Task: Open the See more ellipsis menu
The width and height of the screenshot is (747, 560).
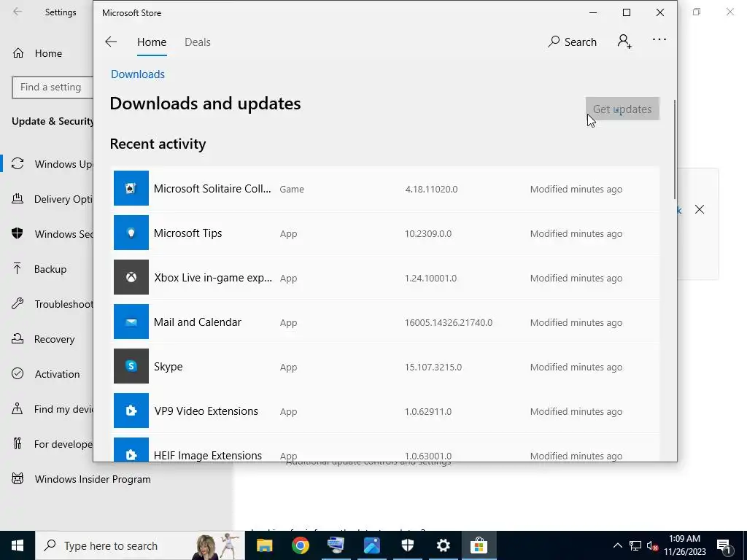Action: coord(659,40)
